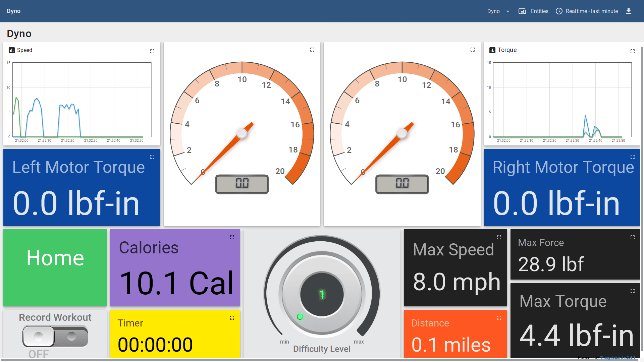This screenshot has height=362, width=644.
Task: Click the 21:32:20 label on Speed chart
Action: pos(68,141)
